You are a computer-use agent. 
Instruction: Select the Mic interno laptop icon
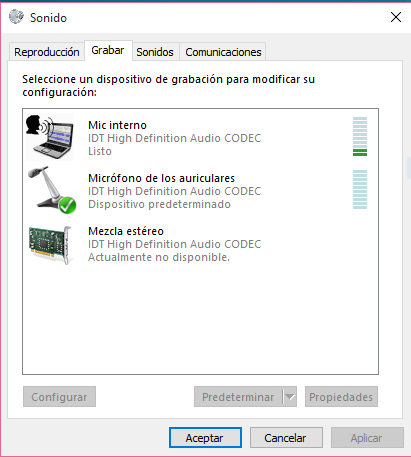click(50, 137)
